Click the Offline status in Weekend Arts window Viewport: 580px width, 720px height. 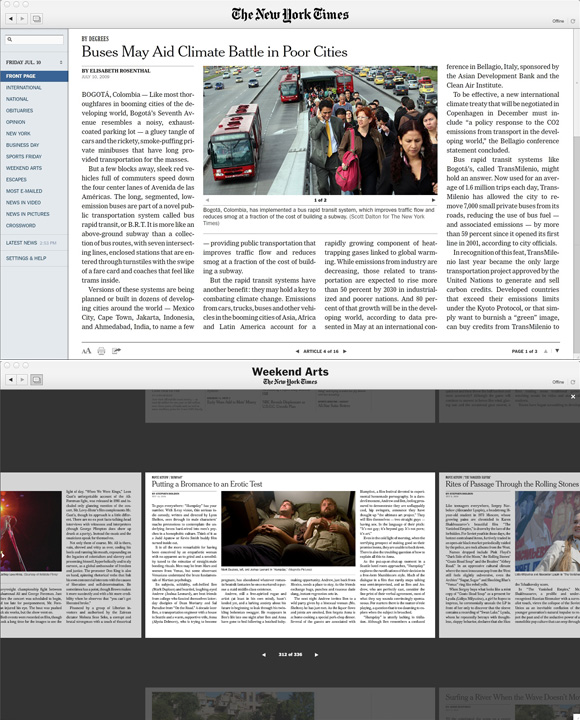558,382
